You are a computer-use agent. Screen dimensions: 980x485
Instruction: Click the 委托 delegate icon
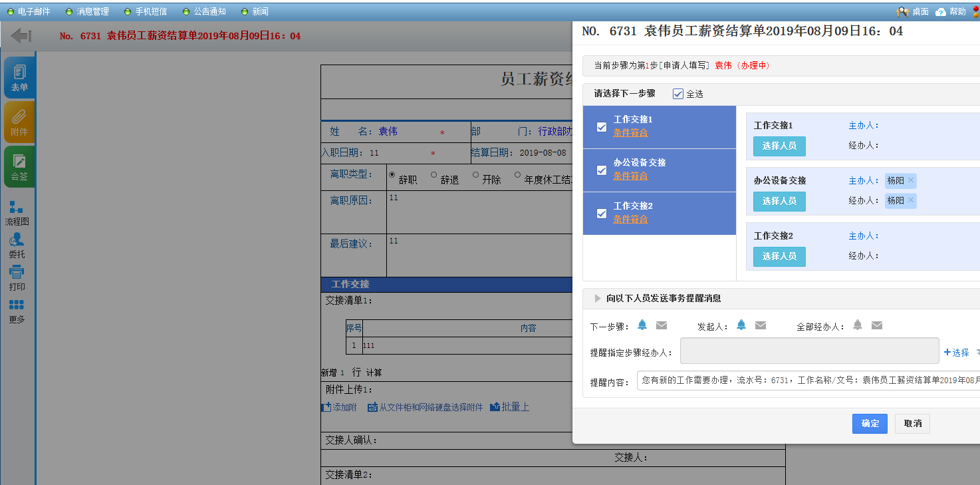pyautogui.click(x=17, y=245)
